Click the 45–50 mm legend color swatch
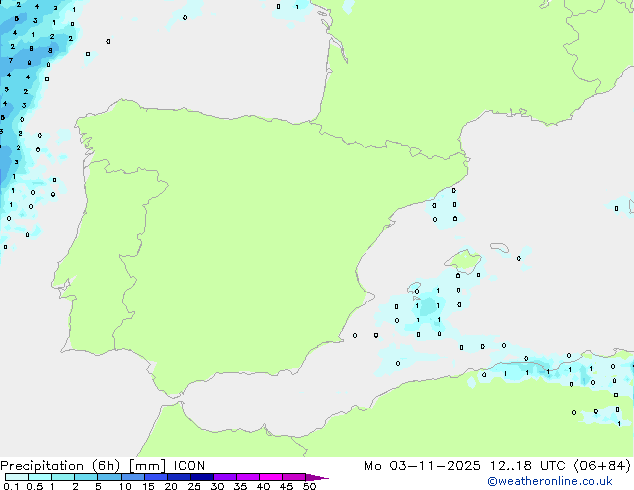This screenshot has width=634, height=490. click(294, 477)
